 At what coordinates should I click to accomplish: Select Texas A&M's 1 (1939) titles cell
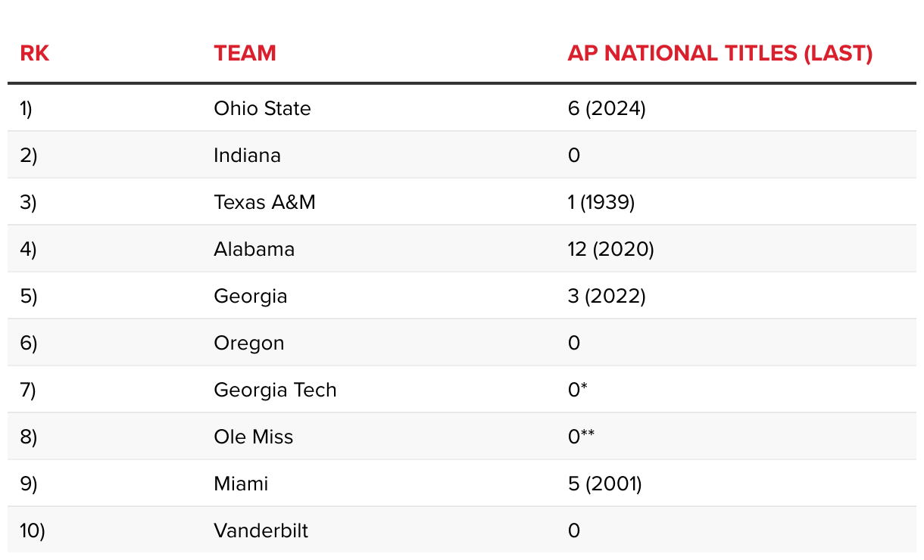pos(601,203)
